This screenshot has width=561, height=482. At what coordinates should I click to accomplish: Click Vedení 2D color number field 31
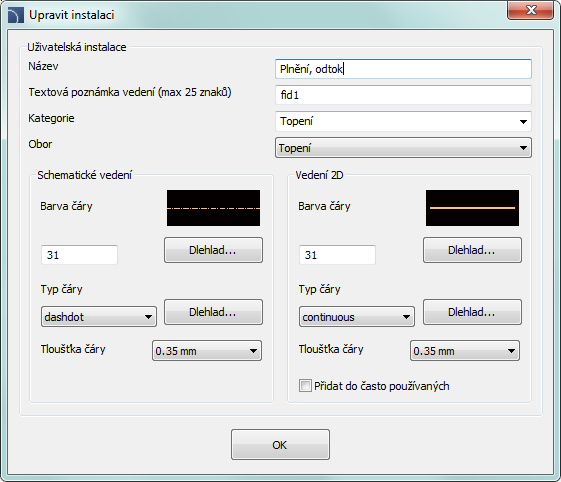[337, 255]
